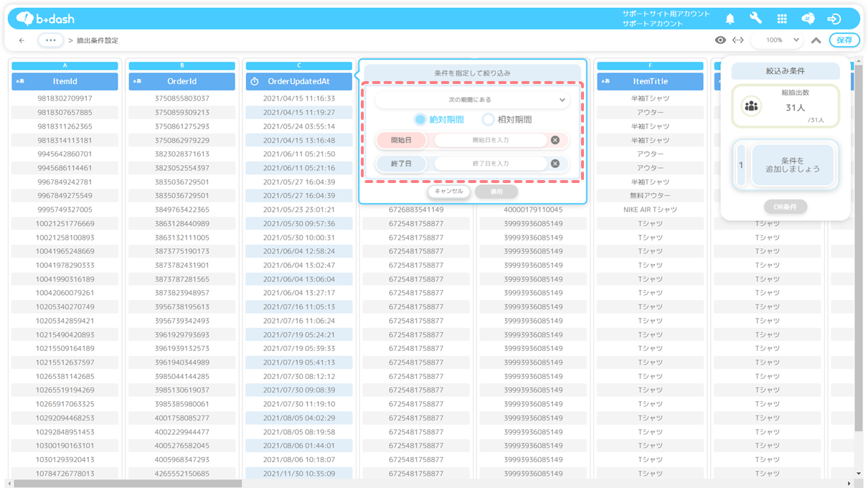This screenshot has height=488, width=868.
Task: Click the column width arrows icon
Action: (737, 40)
